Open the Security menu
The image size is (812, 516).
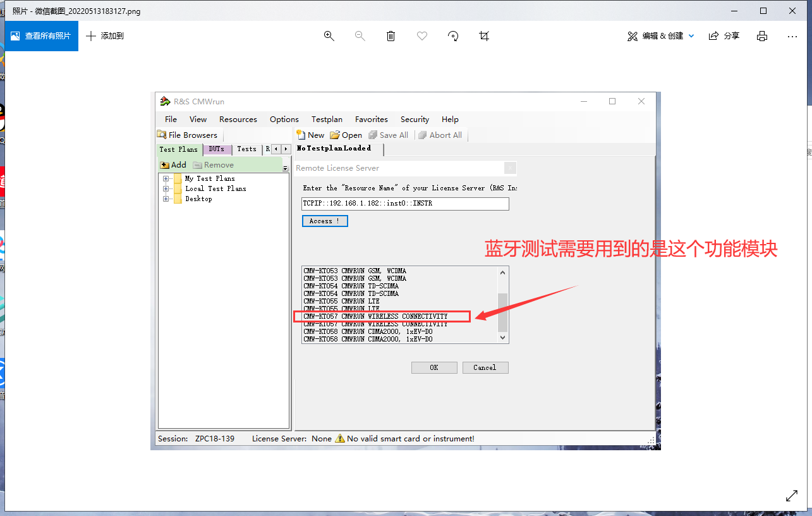[415, 119]
